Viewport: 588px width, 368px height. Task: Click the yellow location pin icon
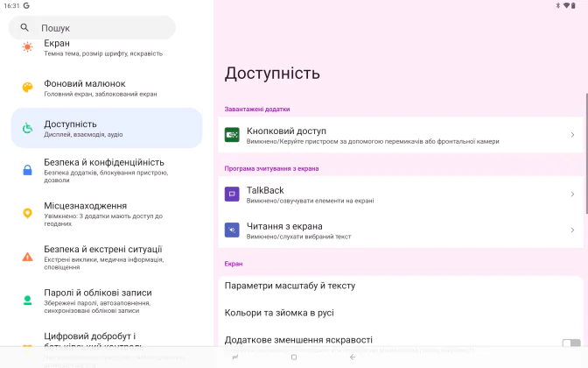(x=27, y=213)
